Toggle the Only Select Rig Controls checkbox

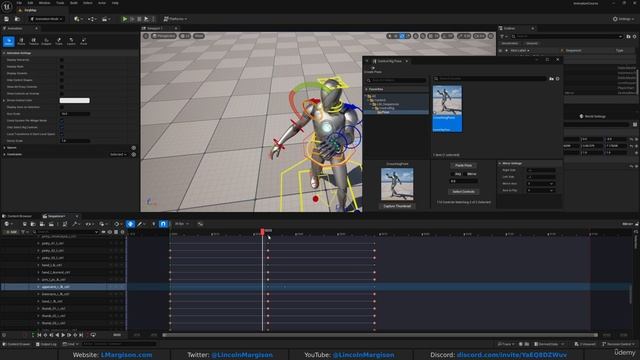pos(62,127)
